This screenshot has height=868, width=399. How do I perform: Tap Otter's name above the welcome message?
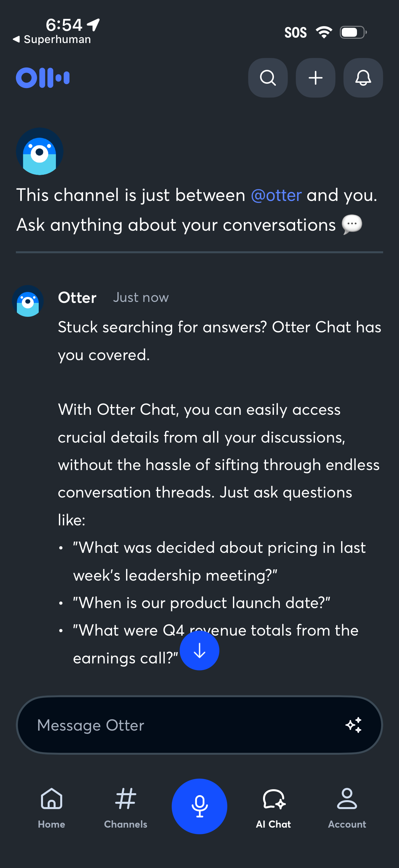[x=77, y=297]
